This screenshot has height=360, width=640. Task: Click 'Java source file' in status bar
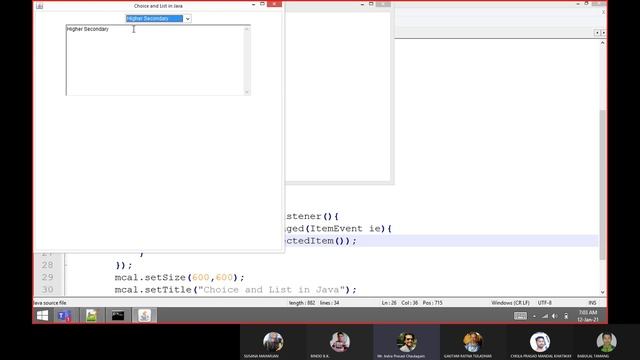pos(50,303)
